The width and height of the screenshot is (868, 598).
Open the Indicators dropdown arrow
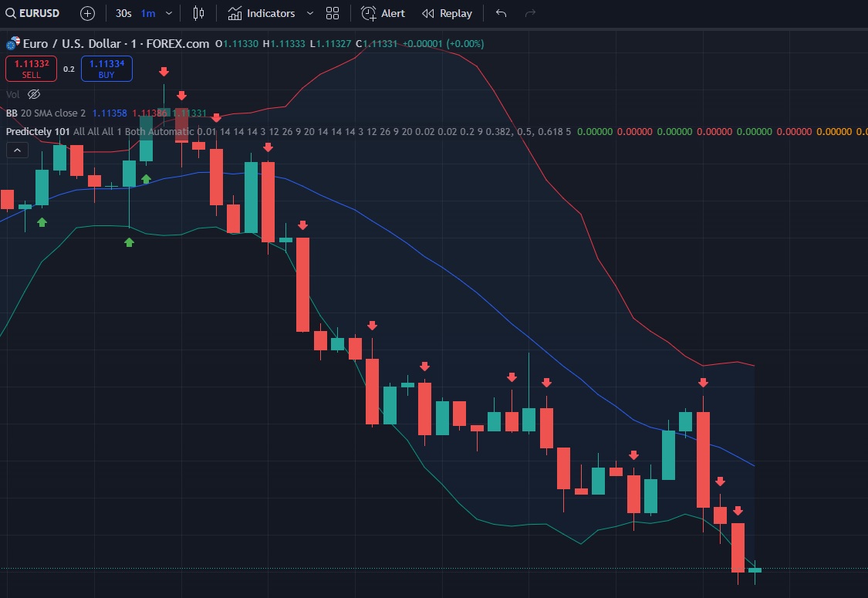click(309, 13)
